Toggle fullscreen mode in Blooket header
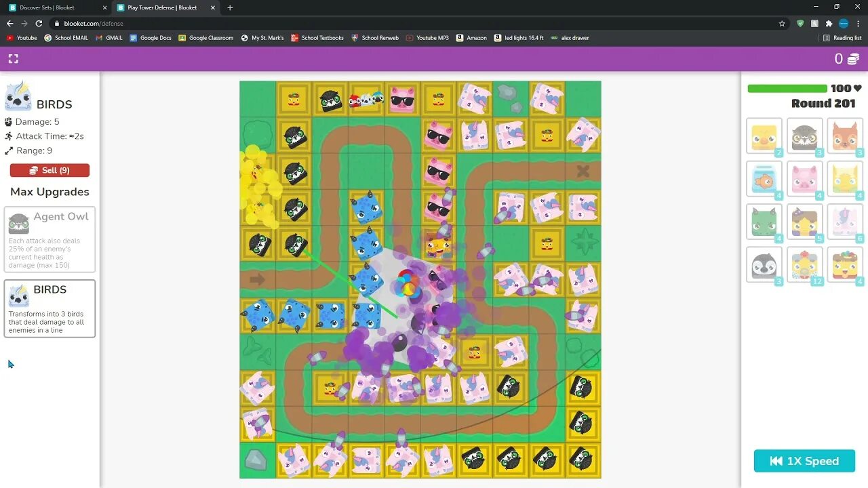This screenshot has width=868, height=488. point(13,59)
